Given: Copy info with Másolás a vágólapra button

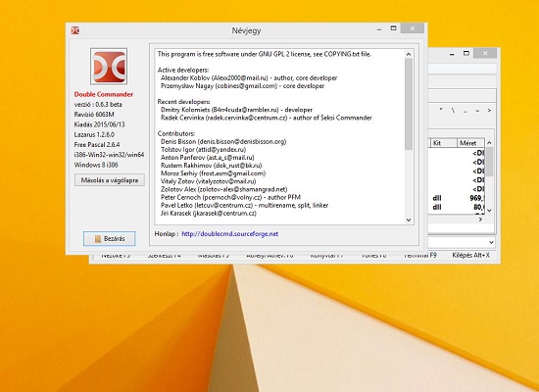Looking at the screenshot, I should point(110,180).
